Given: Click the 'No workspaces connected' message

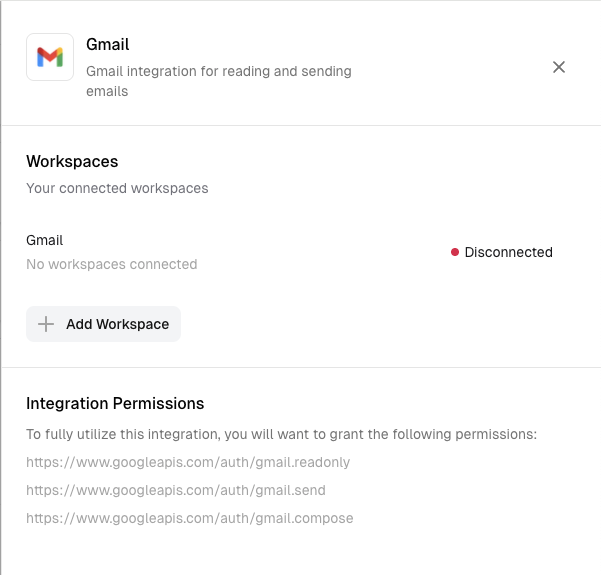Looking at the screenshot, I should tap(112, 264).
